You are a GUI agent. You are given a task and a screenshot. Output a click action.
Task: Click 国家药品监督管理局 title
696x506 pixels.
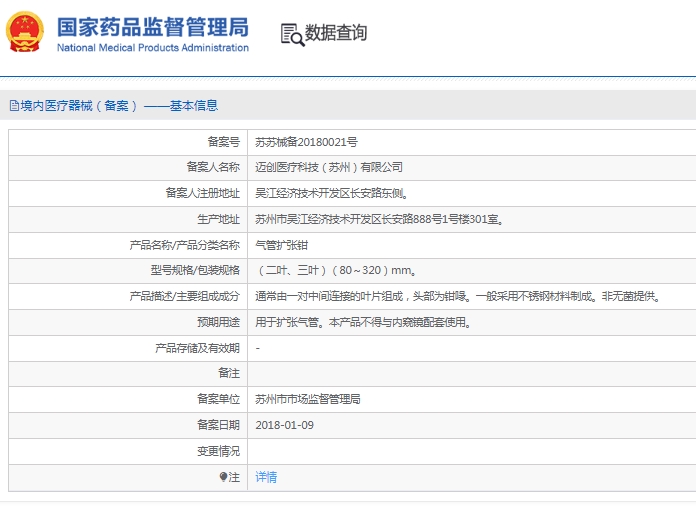[x=153, y=28]
